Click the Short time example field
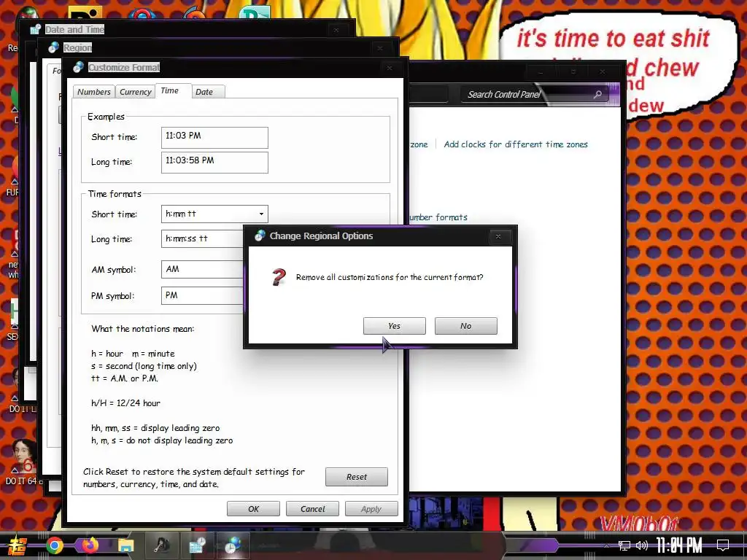Screen dimensions: 747x560 pyautogui.click(x=214, y=138)
